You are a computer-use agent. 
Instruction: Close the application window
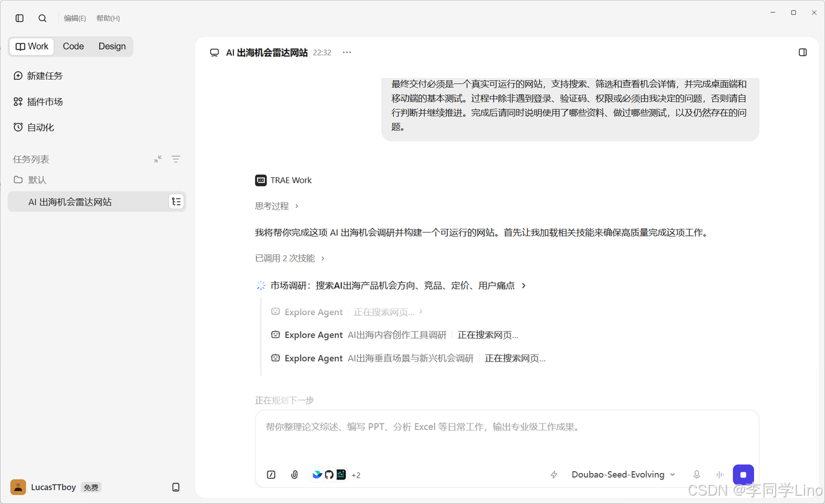[x=814, y=12]
